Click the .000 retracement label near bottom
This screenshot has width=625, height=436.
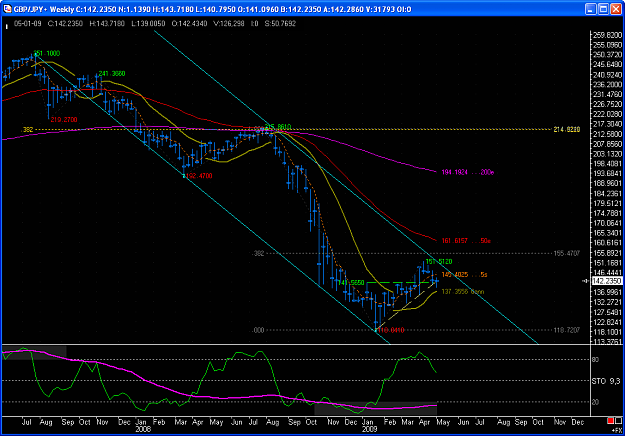point(258,330)
